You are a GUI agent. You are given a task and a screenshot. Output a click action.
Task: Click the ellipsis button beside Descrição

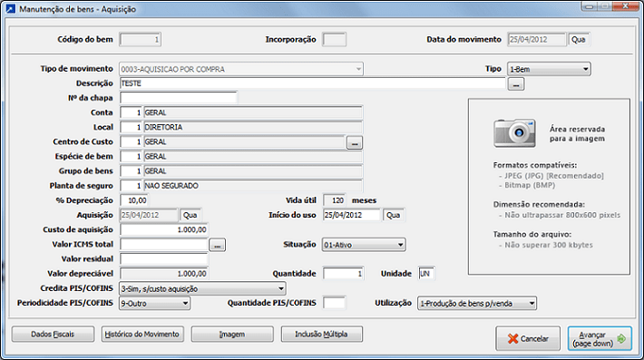pos(516,84)
